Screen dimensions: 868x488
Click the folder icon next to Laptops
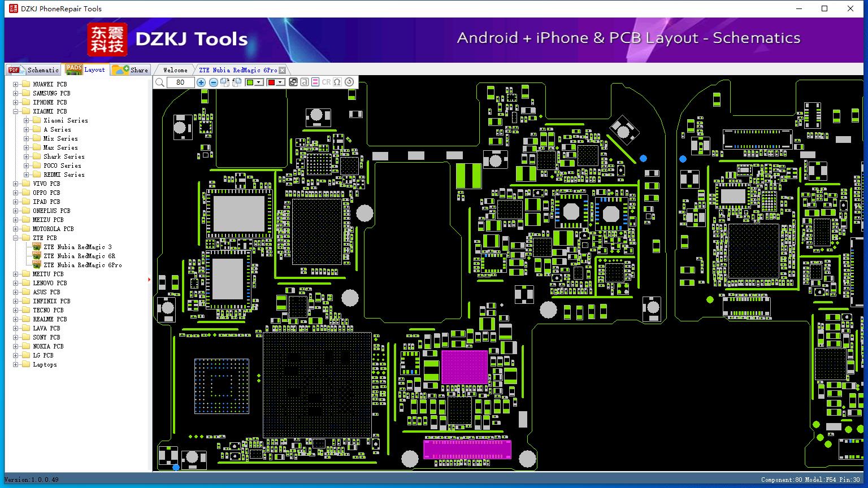[25, 364]
